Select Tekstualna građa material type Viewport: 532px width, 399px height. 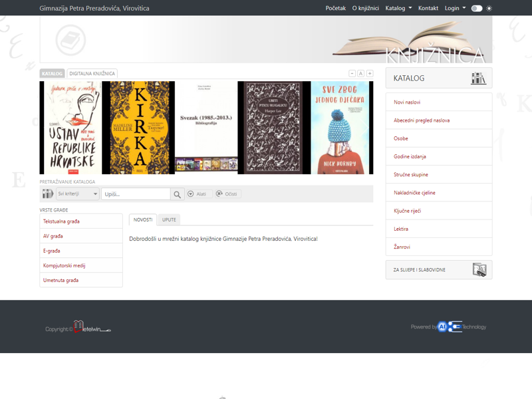coord(81,221)
